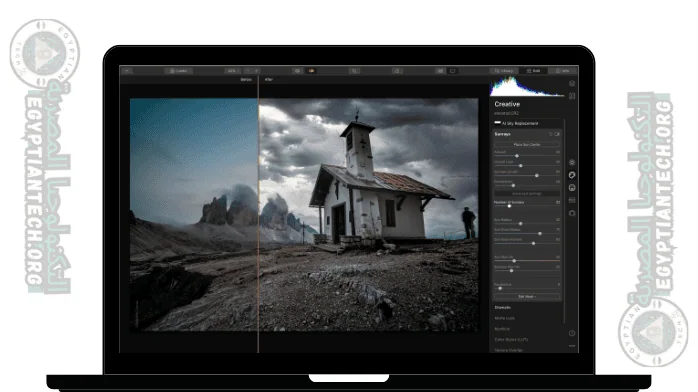Select the crop tool icon

click(x=354, y=71)
